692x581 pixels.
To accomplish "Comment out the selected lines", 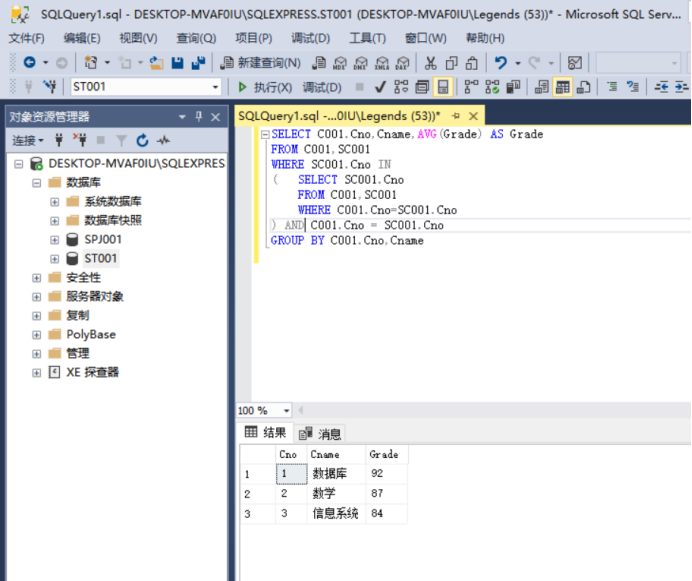I will [612, 87].
